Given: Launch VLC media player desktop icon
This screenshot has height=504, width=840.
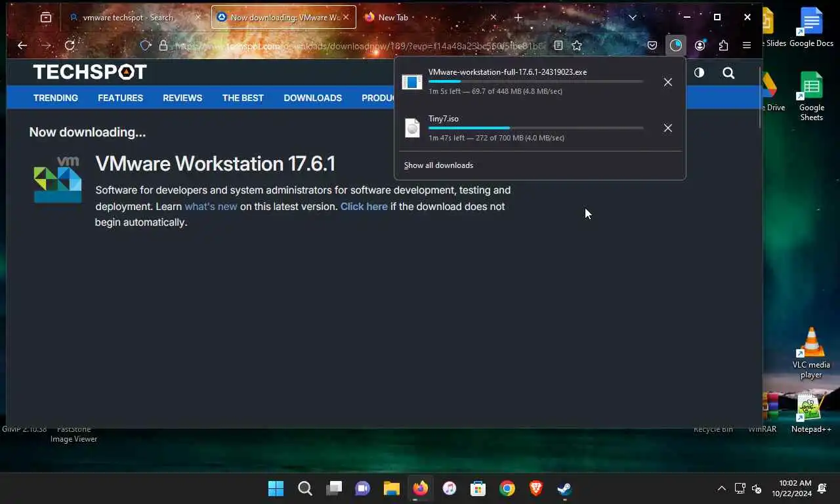Looking at the screenshot, I should point(811,353).
